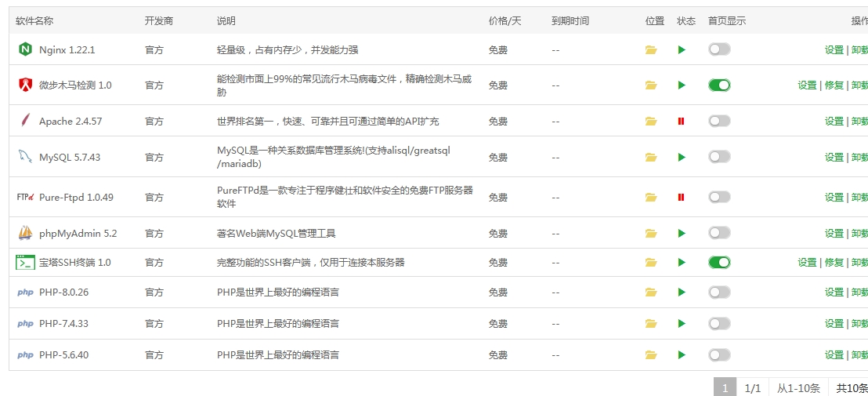Disable homepage display for 微步木马检测
The width and height of the screenshot is (868, 396).
[x=719, y=85]
